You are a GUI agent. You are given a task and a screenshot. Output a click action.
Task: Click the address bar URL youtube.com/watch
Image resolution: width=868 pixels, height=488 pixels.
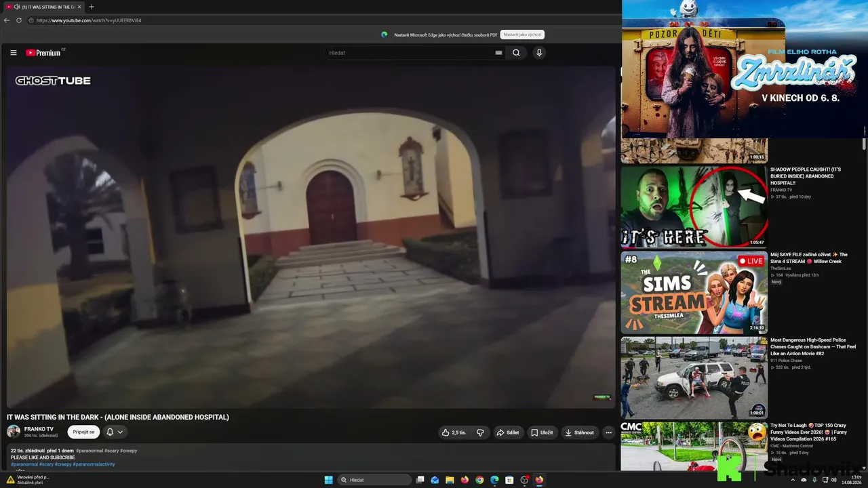[89, 20]
